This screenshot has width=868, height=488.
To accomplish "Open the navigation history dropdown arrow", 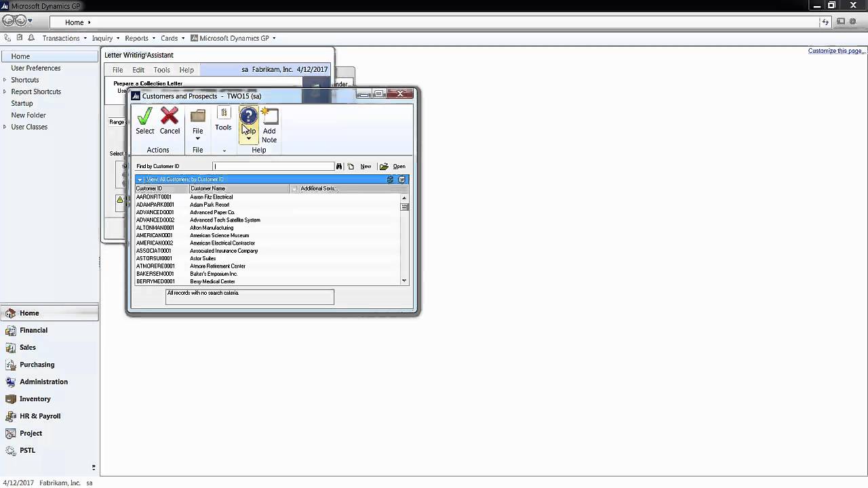I will tap(30, 22).
